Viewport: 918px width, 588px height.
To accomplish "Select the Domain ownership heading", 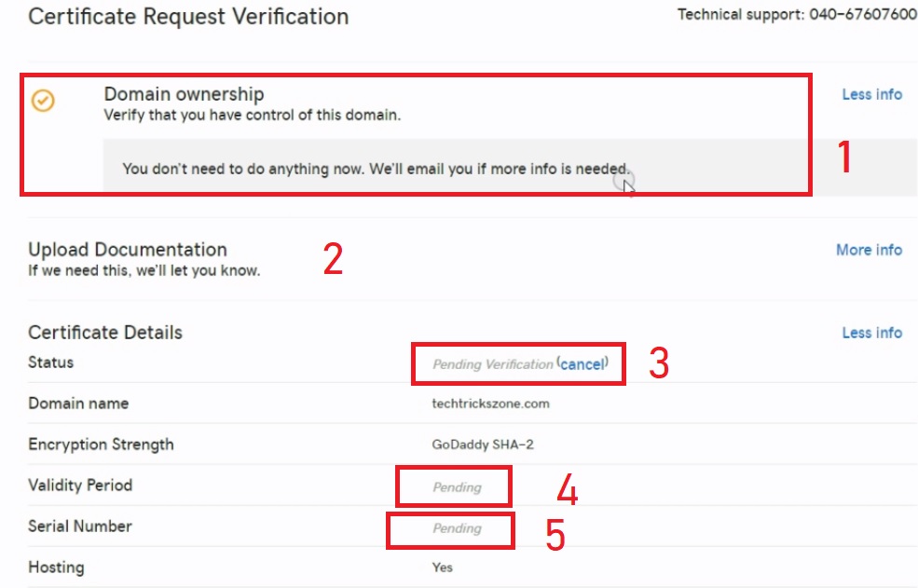I will pyautogui.click(x=184, y=94).
